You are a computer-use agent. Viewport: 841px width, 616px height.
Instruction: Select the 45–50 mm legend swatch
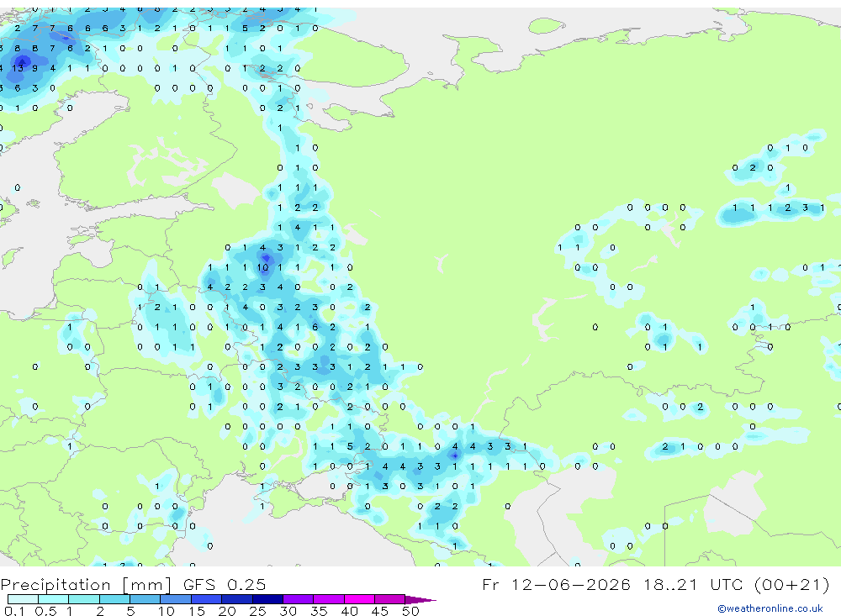390,599
